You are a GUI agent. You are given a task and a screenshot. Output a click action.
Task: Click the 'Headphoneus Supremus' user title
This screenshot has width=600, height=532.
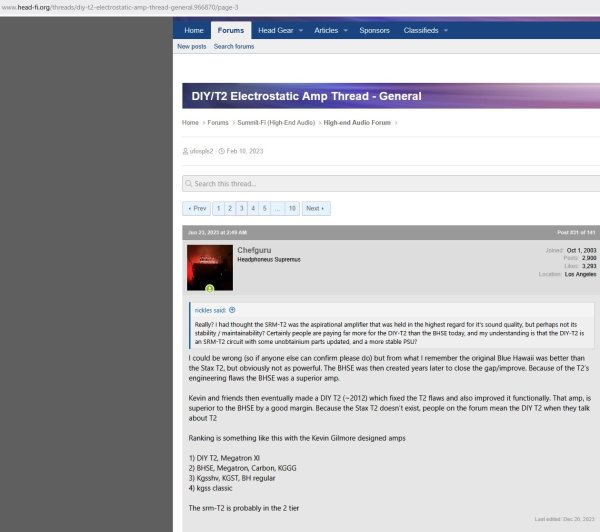click(269, 259)
